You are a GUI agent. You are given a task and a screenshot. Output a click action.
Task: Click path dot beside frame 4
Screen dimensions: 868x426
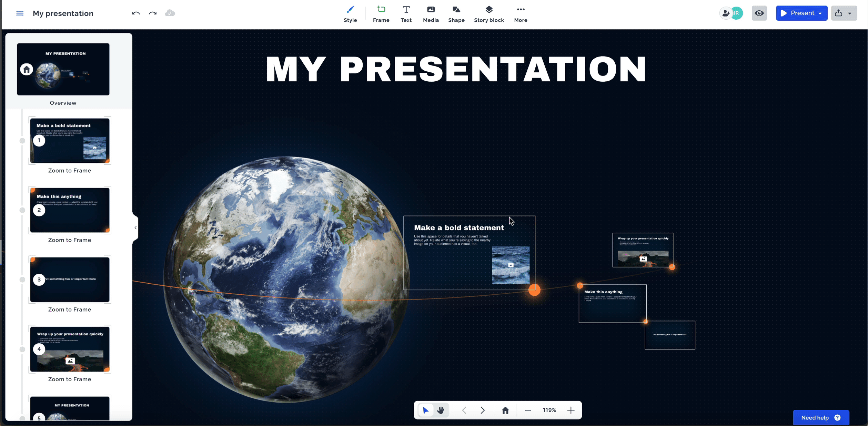[22, 349]
